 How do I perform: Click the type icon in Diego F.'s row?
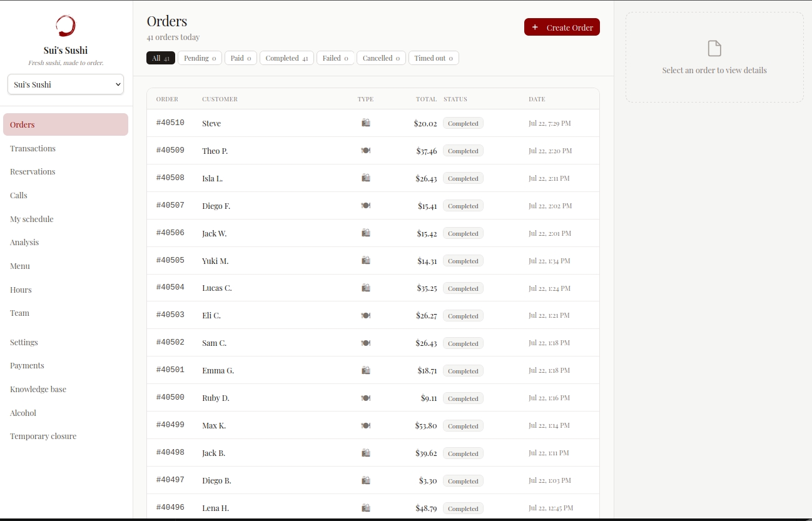click(x=366, y=206)
